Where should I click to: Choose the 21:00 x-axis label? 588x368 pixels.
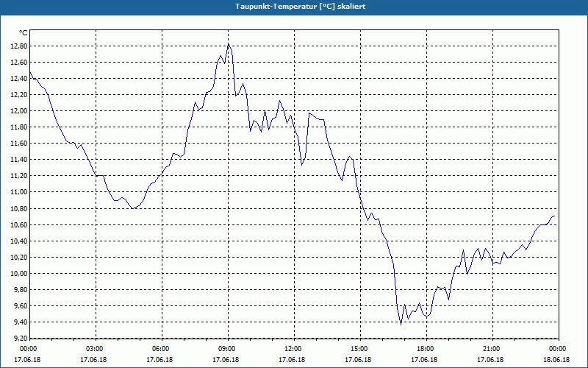pyautogui.click(x=490, y=349)
